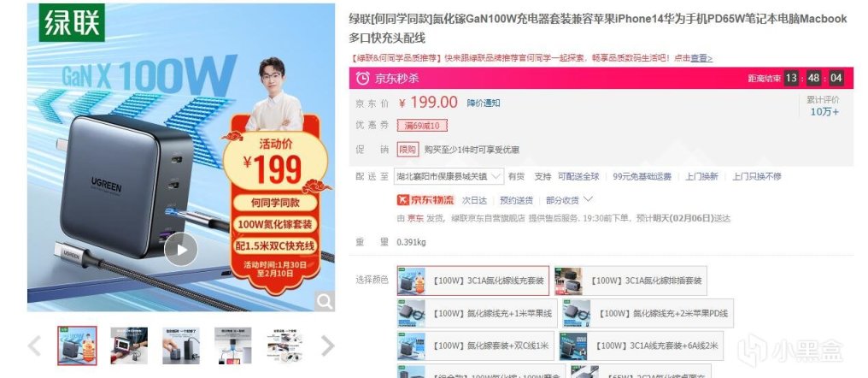Go to next thumbnails with right arrow
This screenshot has height=378, width=868.
[328, 346]
